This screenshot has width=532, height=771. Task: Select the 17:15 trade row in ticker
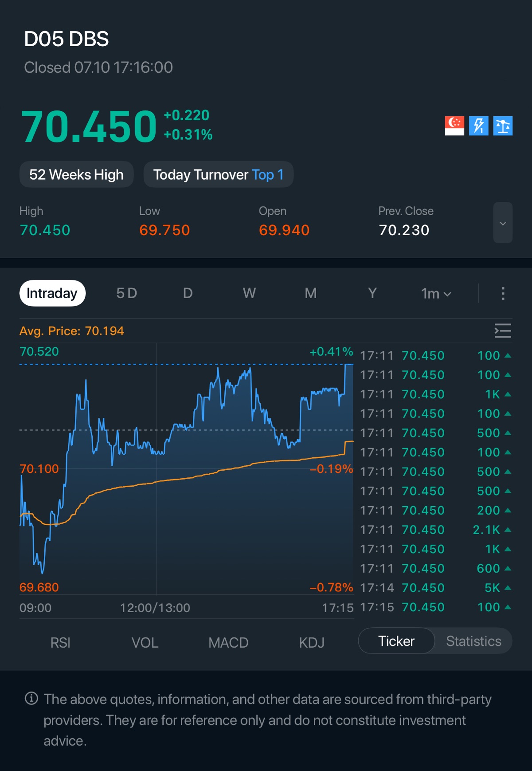point(435,607)
